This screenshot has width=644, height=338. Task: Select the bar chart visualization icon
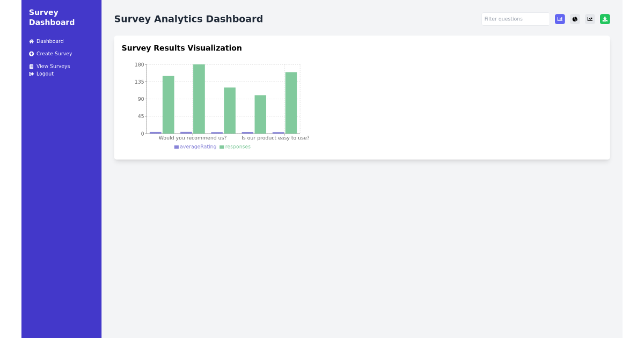560,19
